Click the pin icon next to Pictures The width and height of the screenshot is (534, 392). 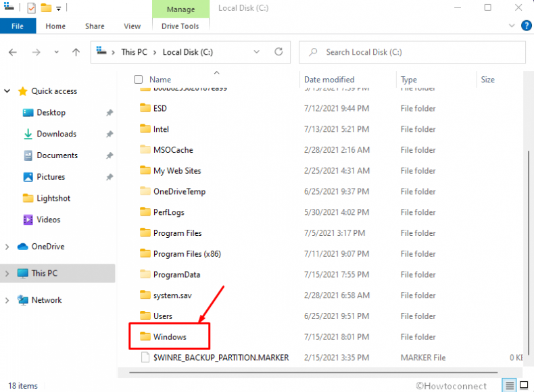(110, 177)
